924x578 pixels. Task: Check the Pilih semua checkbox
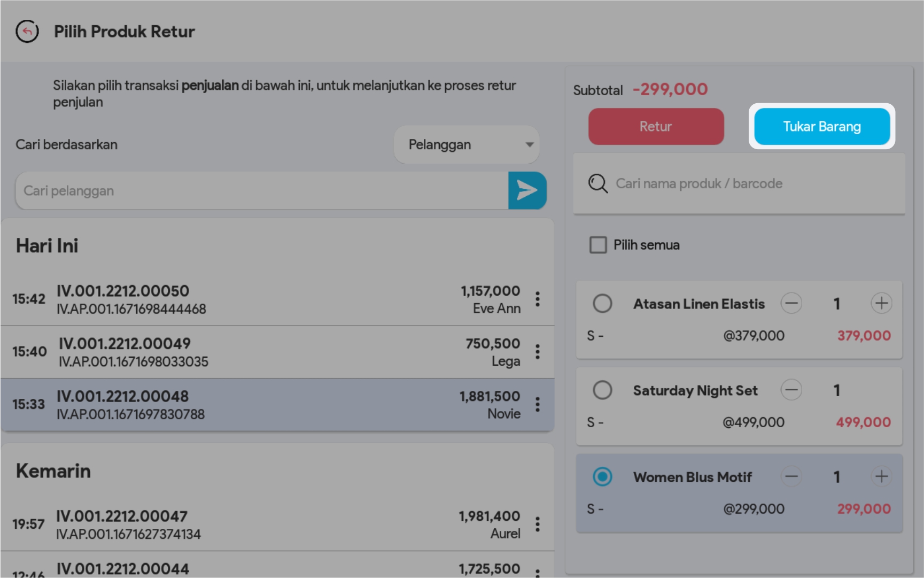coord(598,245)
